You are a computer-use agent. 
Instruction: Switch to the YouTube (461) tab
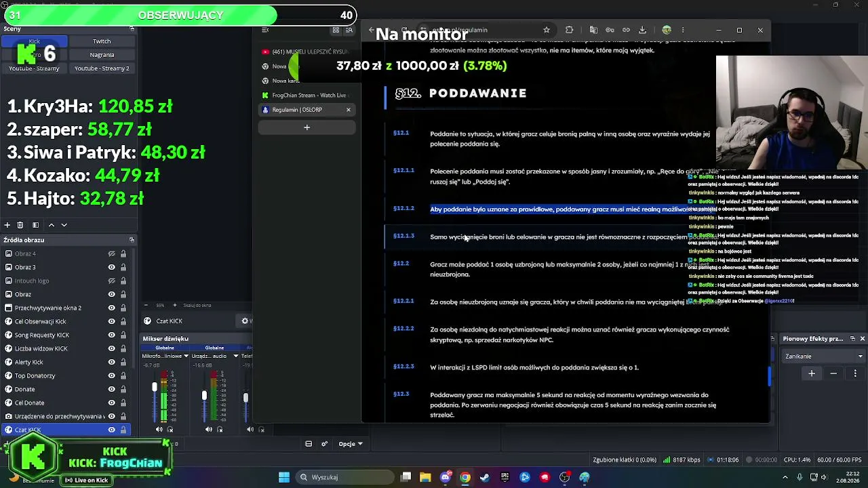(x=307, y=52)
